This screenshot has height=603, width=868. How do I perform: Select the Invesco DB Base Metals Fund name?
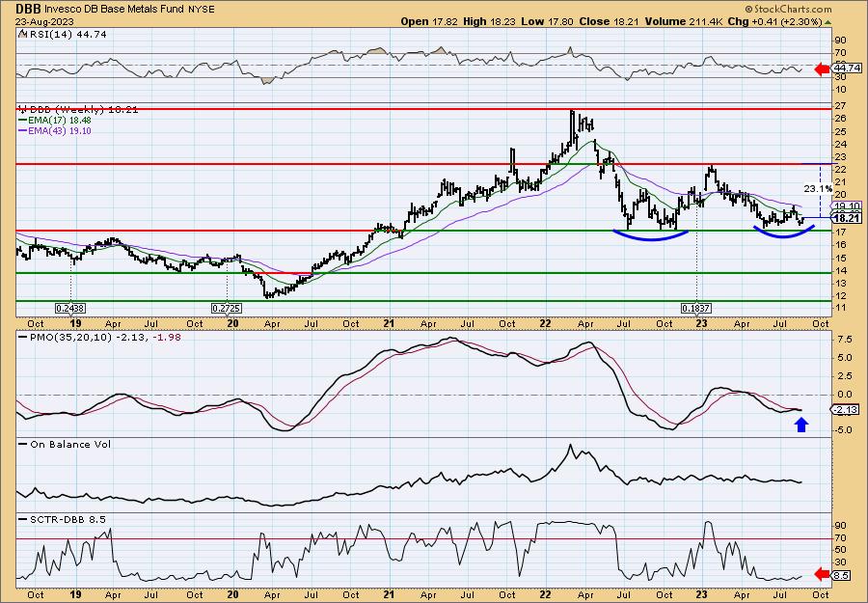pyautogui.click(x=116, y=10)
